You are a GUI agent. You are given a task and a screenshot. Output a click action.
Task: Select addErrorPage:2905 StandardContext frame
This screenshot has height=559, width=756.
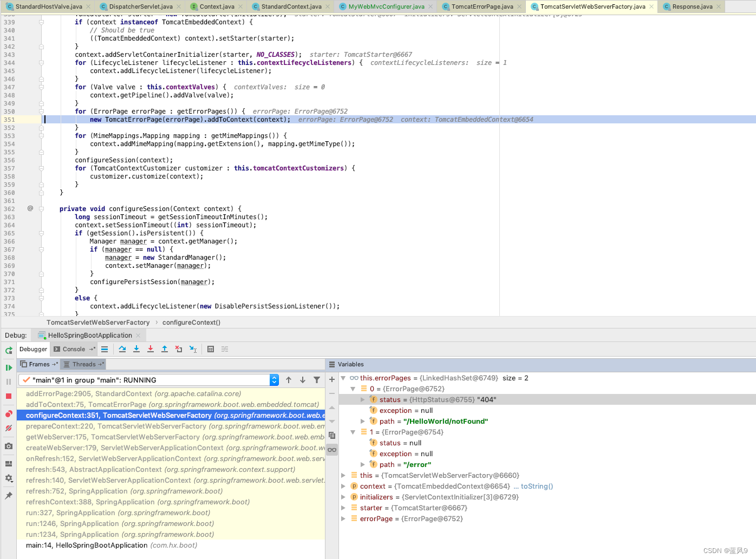click(x=171, y=394)
